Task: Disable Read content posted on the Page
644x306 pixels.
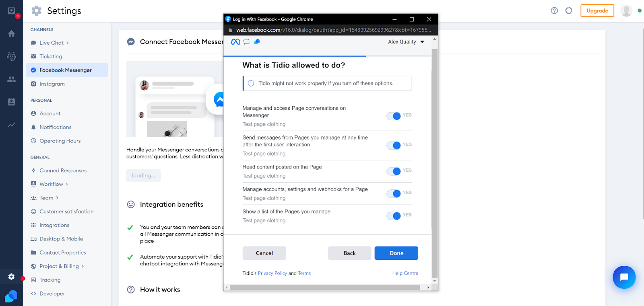Action: [394, 171]
